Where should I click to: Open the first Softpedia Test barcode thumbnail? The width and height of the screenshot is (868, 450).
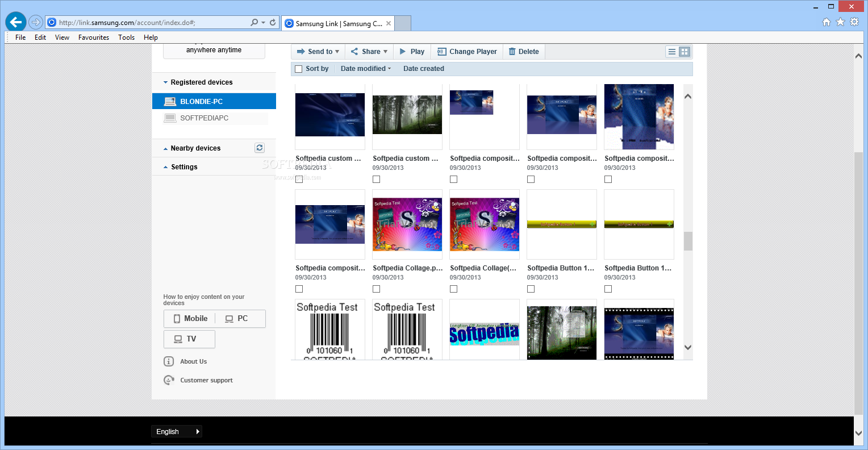(330, 330)
